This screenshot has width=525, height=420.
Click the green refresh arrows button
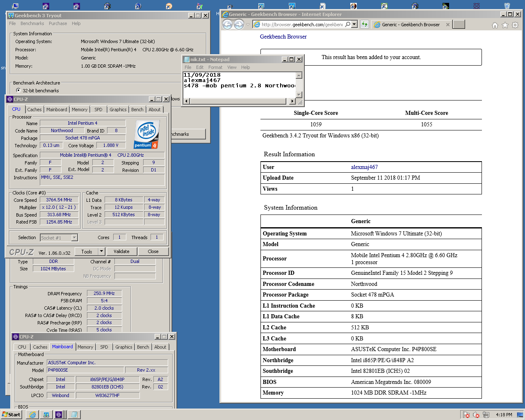[x=364, y=25]
